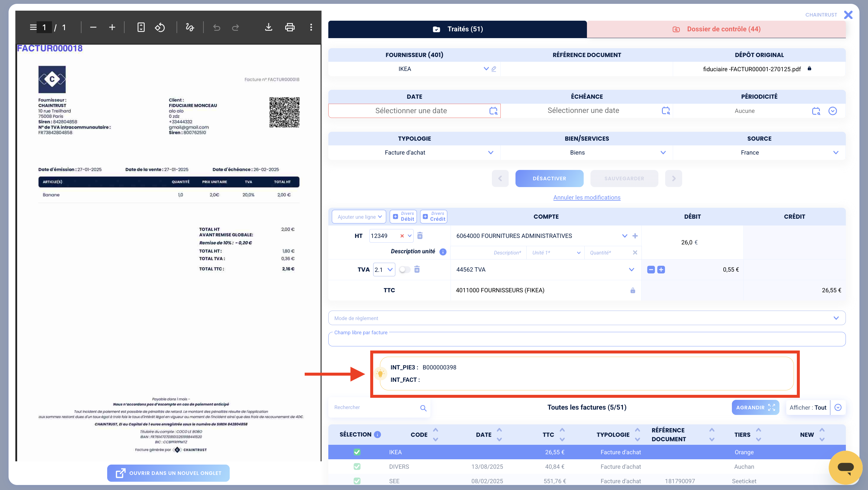Search invoices with magnifier icon

(x=423, y=408)
